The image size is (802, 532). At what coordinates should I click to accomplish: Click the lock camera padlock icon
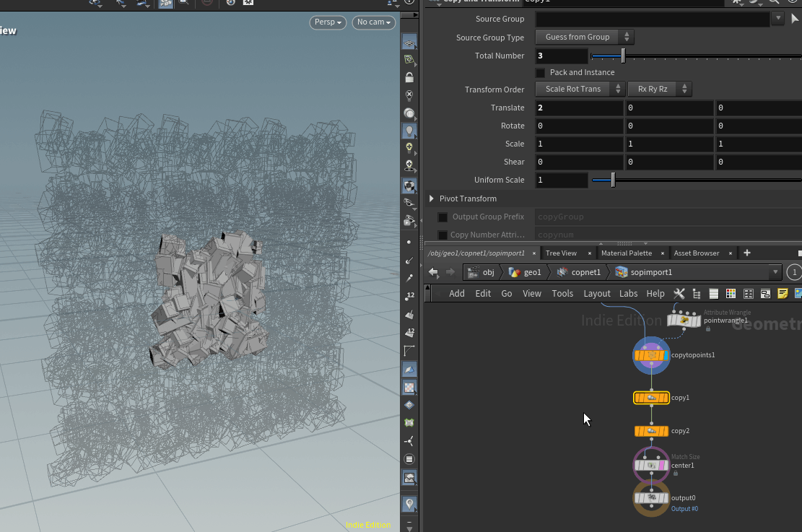coord(409,77)
